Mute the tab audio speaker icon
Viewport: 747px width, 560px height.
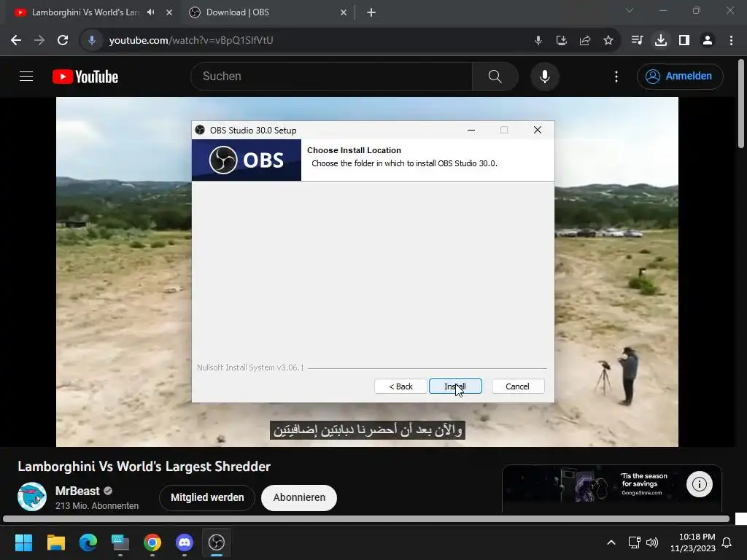click(x=151, y=12)
